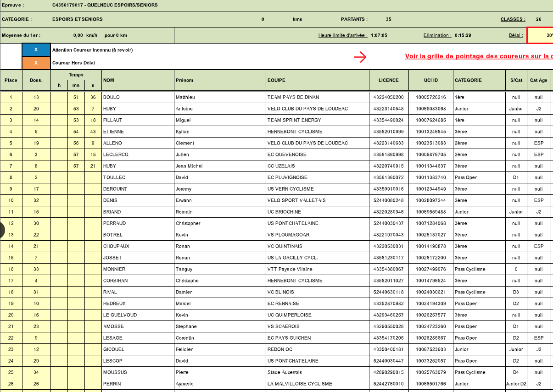Open the 'Voir la grille de pointage' link
This screenshot has width=553, height=392.
478,56
